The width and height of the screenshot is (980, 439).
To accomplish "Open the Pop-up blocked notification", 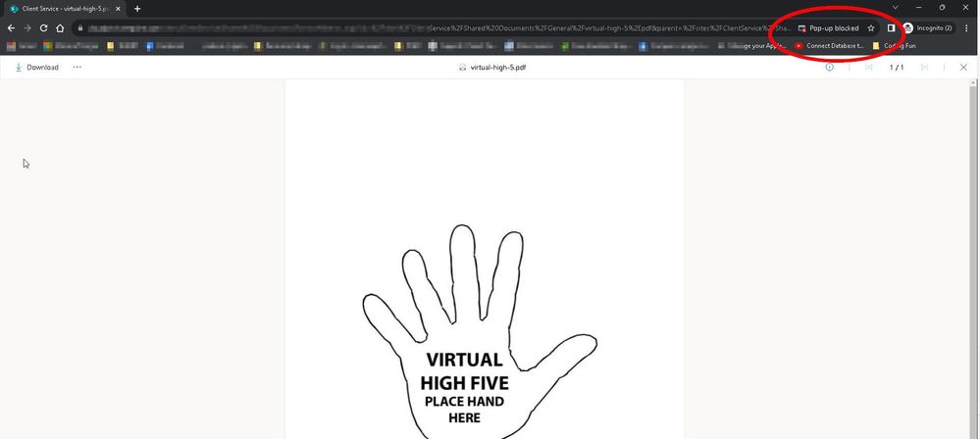I will point(829,28).
